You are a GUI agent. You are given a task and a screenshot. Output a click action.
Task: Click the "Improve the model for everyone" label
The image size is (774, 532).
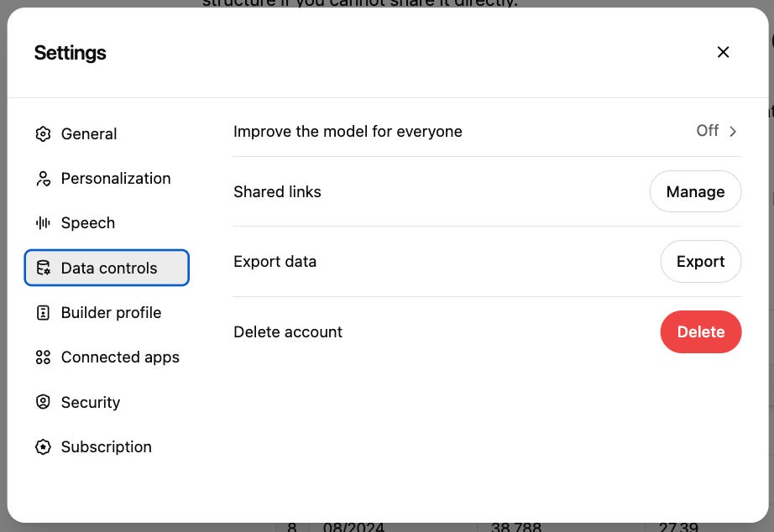point(348,131)
